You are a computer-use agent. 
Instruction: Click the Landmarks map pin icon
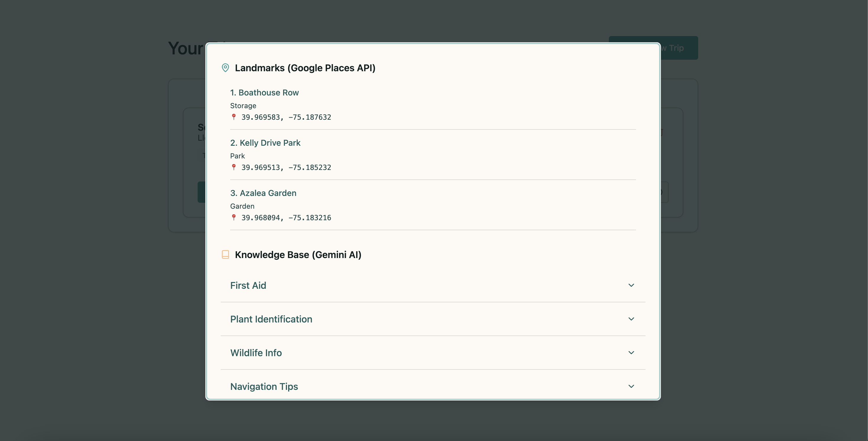point(225,68)
